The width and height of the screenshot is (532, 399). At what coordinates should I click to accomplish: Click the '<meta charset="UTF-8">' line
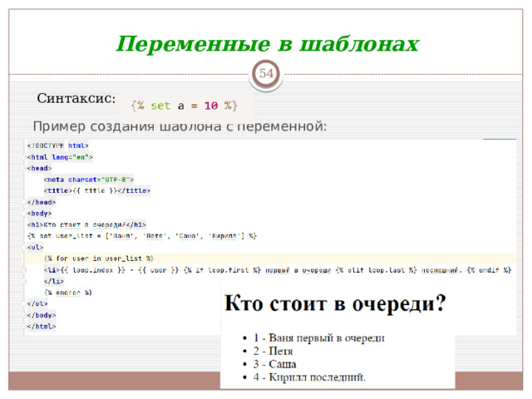[89, 180]
